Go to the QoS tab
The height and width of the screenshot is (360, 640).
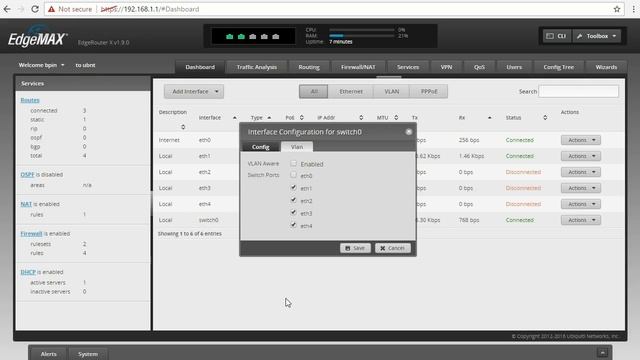point(479,67)
